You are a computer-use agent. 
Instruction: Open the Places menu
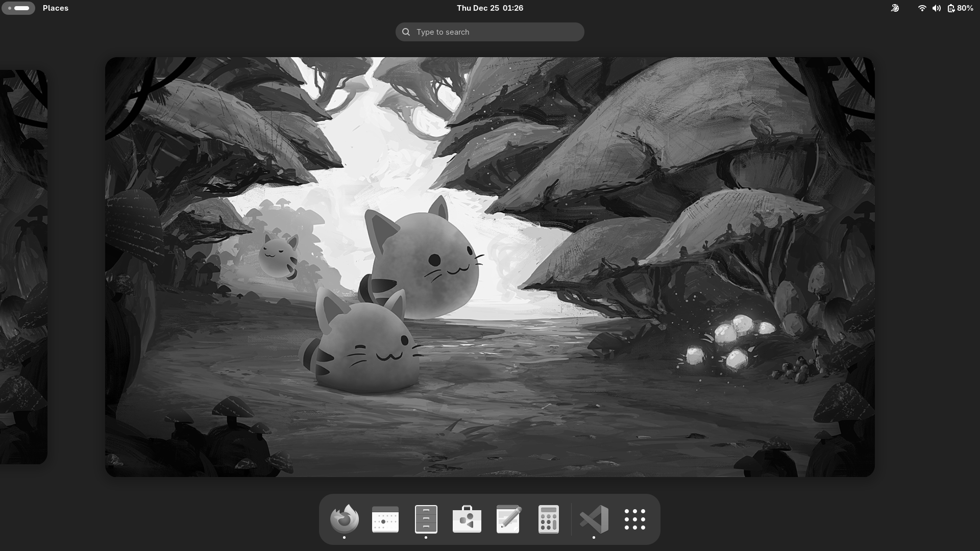pyautogui.click(x=56, y=8)
